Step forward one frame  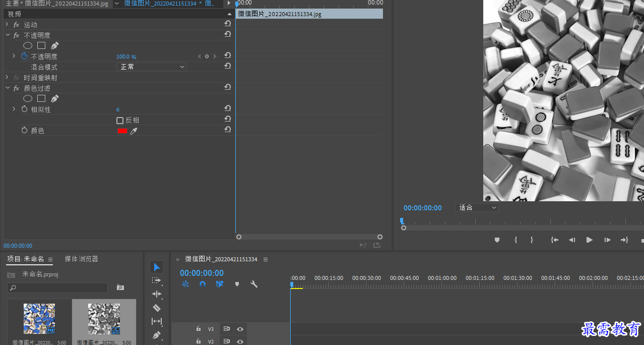coord(607,240)
